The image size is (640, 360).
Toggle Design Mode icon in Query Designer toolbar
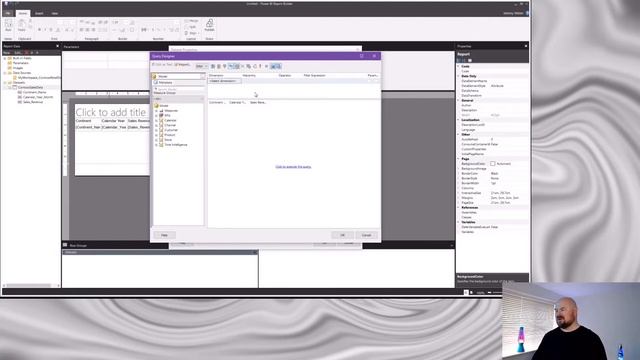point(276,66)
